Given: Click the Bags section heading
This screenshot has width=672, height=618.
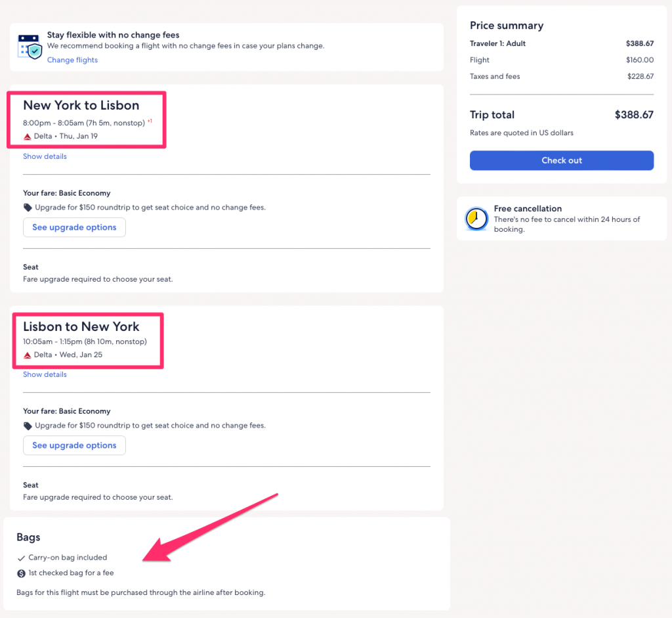Looking at the screenshot, I should point(28,537).
